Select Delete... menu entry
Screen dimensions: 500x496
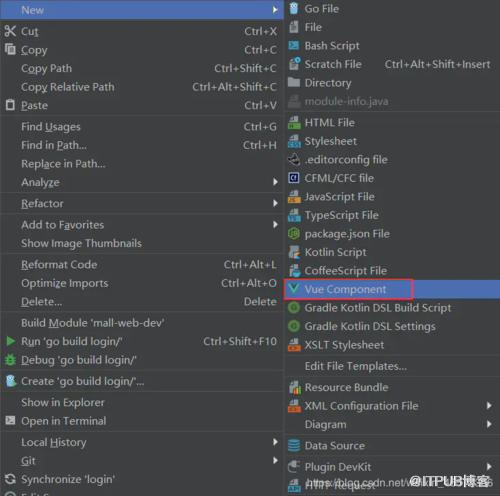click(x=142, y=302)
